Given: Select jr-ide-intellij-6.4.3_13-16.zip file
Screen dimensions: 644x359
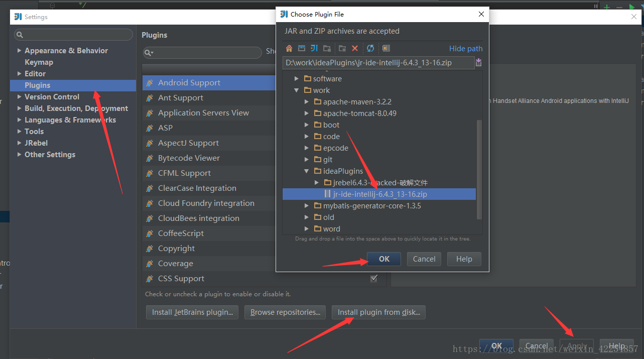Looking at the screenshot, I should [x=379, y=194].
